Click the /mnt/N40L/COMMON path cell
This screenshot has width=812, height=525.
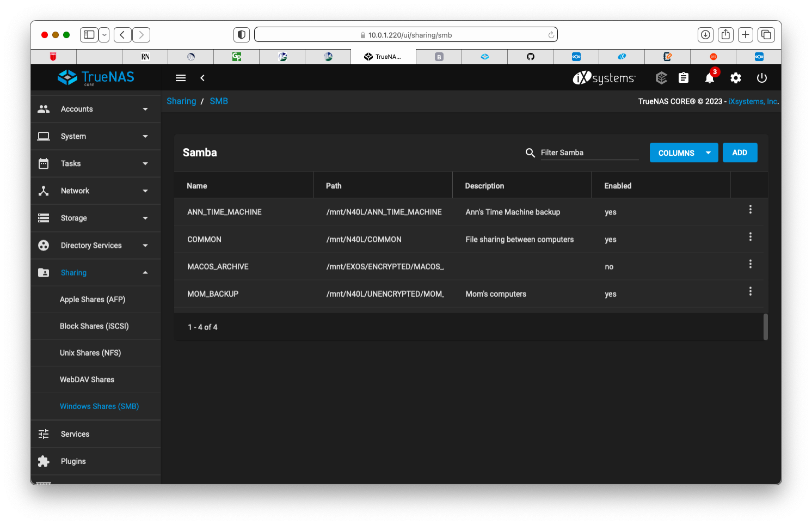364,240
